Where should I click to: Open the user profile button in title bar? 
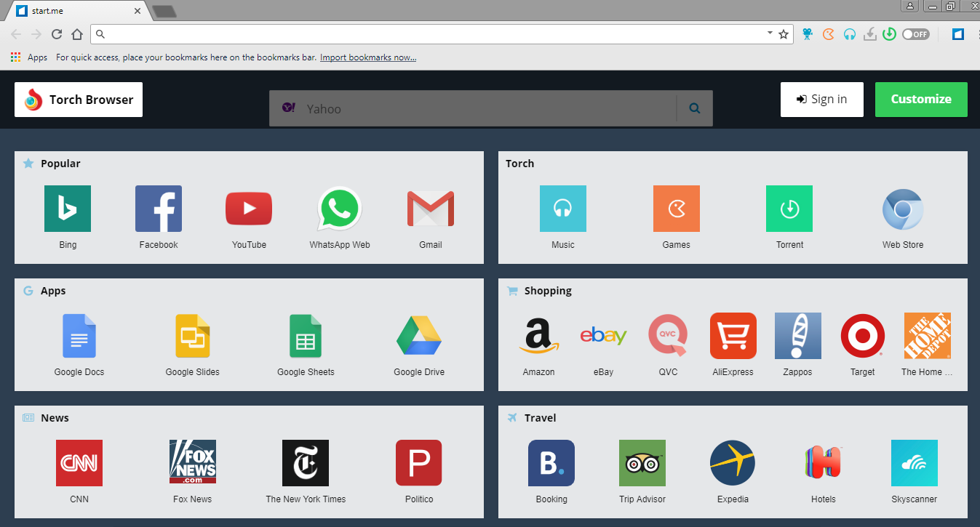(910, 6)
